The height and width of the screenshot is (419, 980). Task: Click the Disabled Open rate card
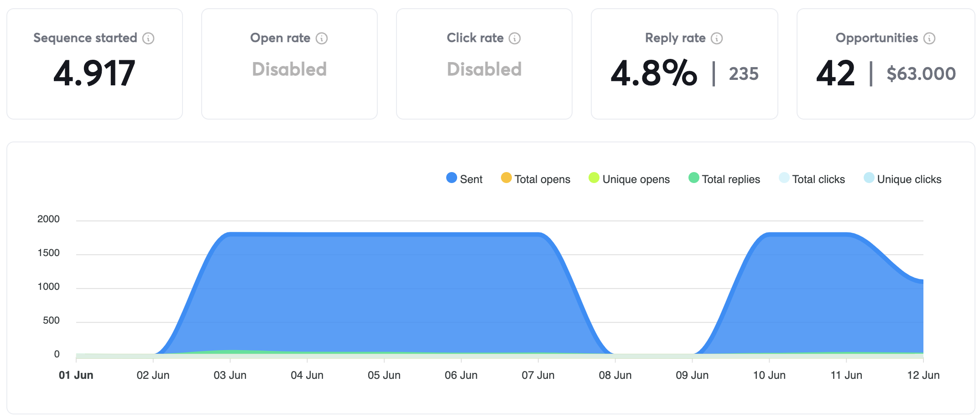tap(289, 69)
